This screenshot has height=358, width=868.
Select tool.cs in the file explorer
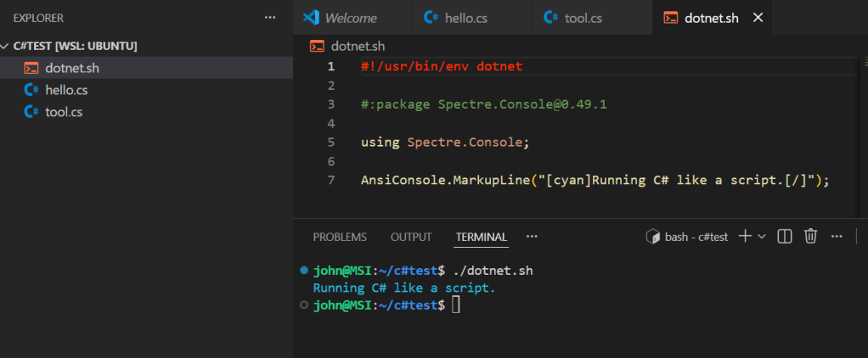click(x=63, y=112)
